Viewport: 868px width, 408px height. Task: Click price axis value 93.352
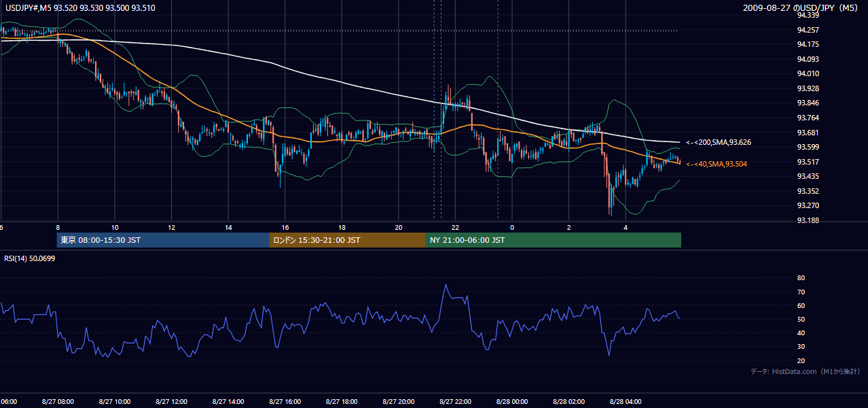[x=808, y=191]
